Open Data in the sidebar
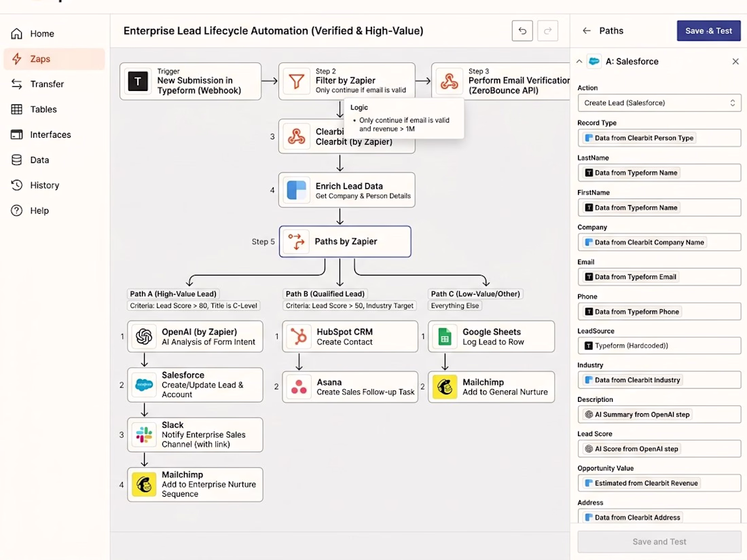The width and height of the screenshot is (747, 560). [54, 160]
